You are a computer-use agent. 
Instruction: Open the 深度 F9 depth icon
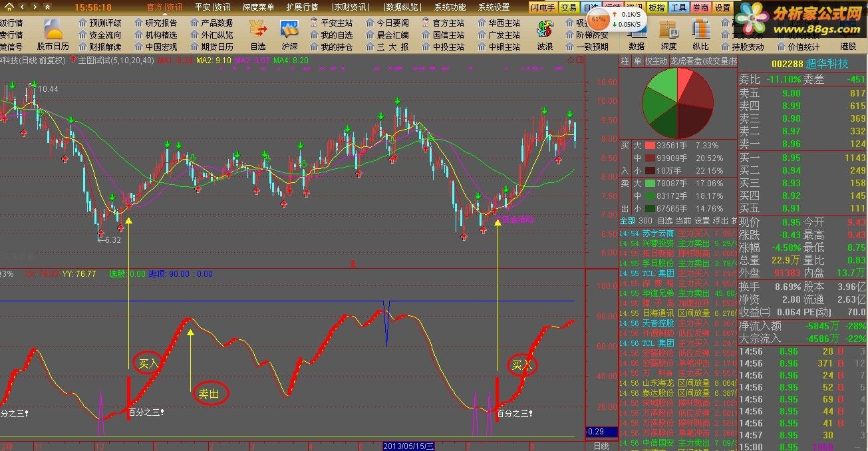[x=668, y=35]
